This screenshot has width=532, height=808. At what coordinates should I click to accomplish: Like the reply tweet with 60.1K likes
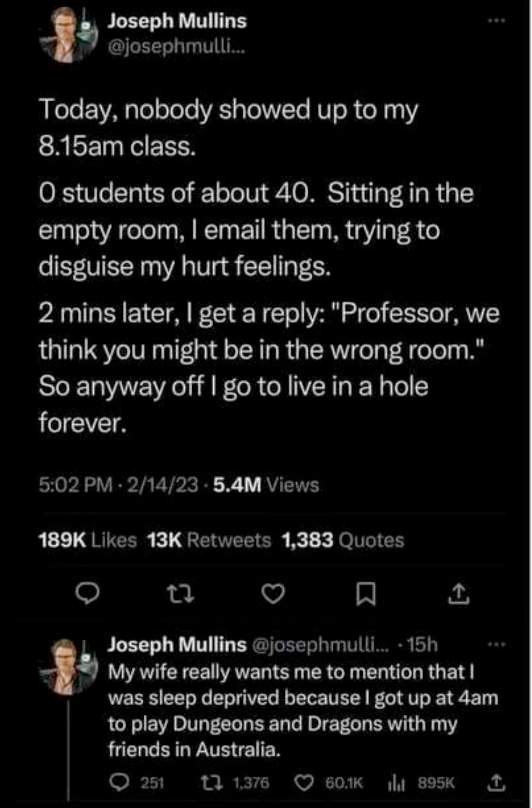pos(304,783)
